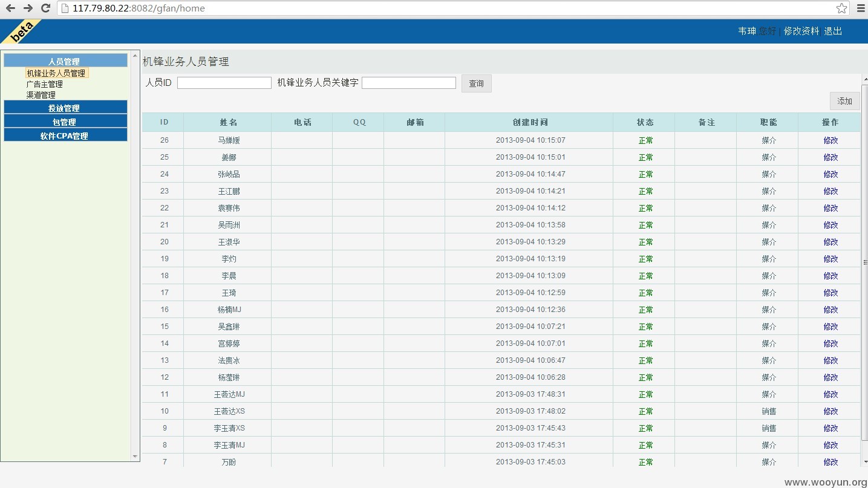
Task: Click sidebar scrollbar up arrow
Action: (x=135, y=56)
